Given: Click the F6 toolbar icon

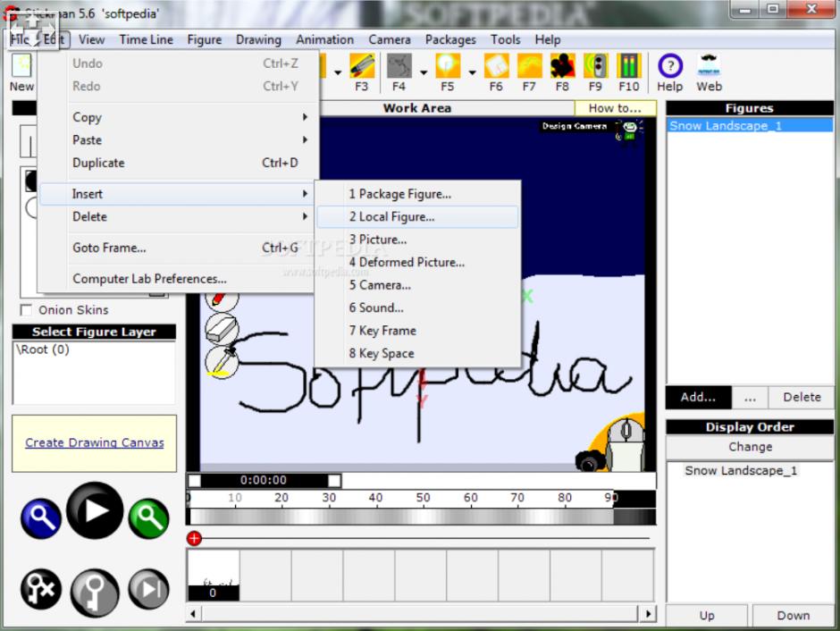Looking at the screenshot, I should (x=496, y=66).
